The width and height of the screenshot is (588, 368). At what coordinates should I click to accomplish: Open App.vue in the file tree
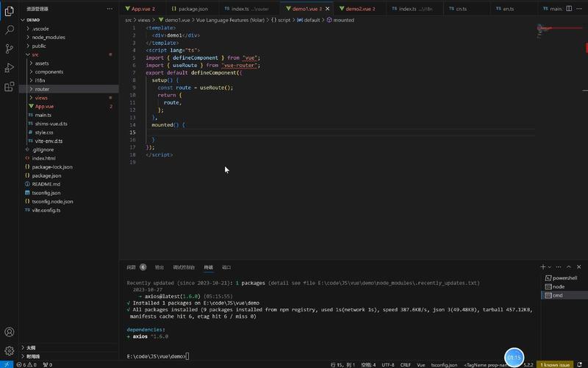69,106
